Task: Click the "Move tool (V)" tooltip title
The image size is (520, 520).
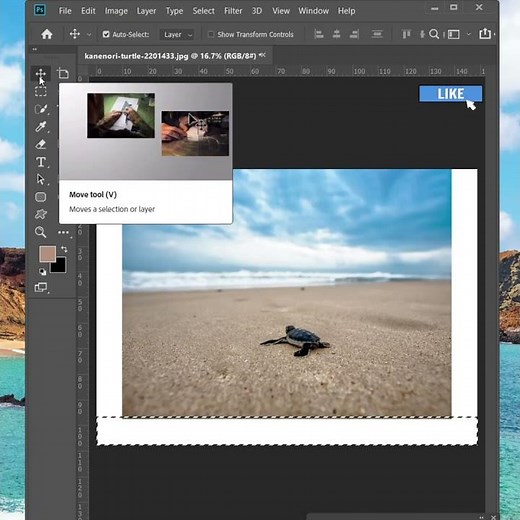Action: 93,195
